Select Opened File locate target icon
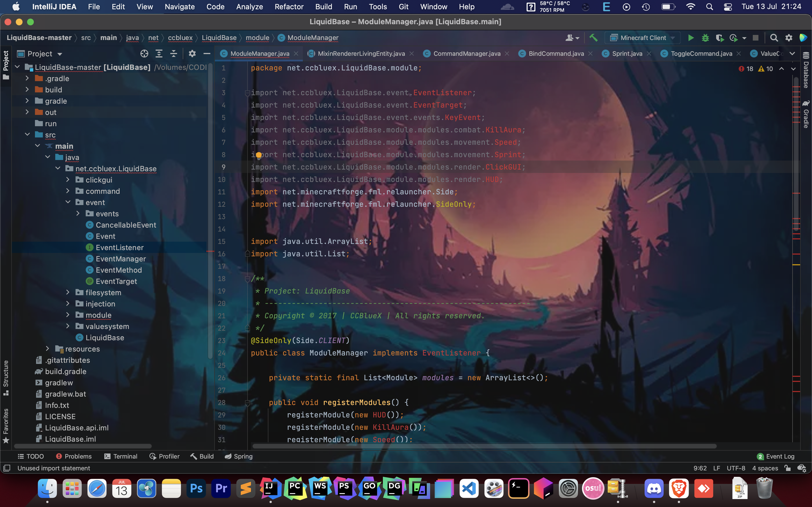812x507 pixels. coord(144,54)
